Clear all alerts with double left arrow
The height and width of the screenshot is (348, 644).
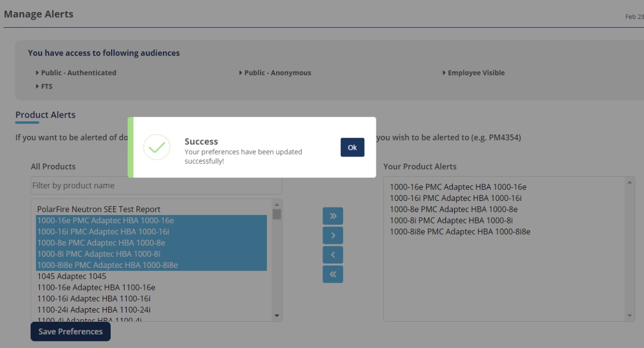(x=333, y=274)
